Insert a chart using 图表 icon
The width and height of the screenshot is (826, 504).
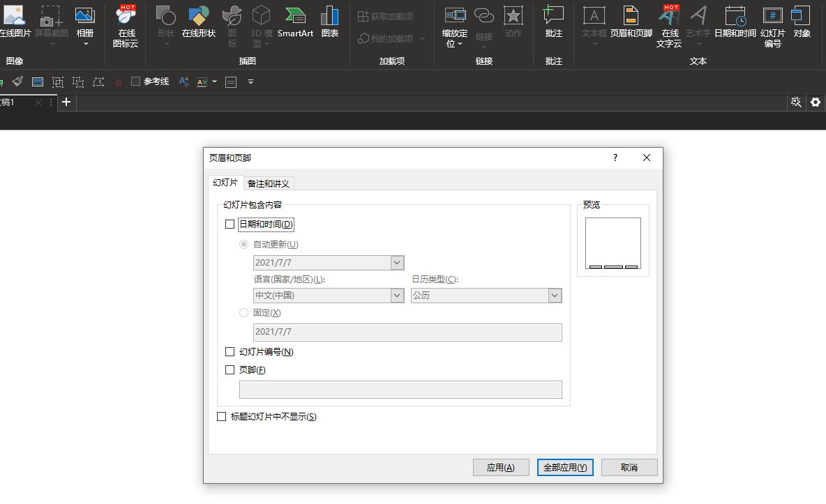click(329, 21)
